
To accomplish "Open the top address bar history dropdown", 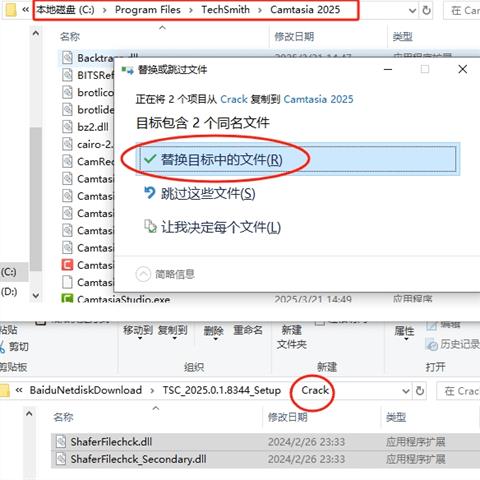I will (412, 11).
